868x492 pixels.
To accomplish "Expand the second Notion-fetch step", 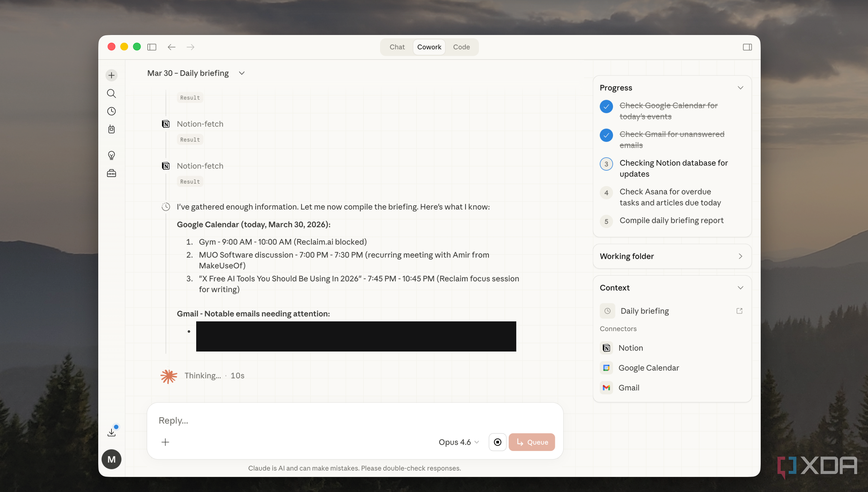I will pos(200,166).
